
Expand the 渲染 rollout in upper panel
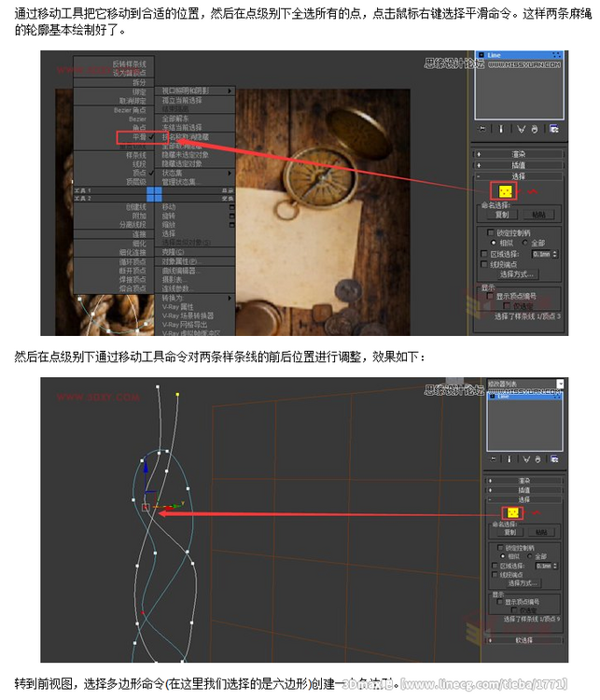click(x=522, y=154)
